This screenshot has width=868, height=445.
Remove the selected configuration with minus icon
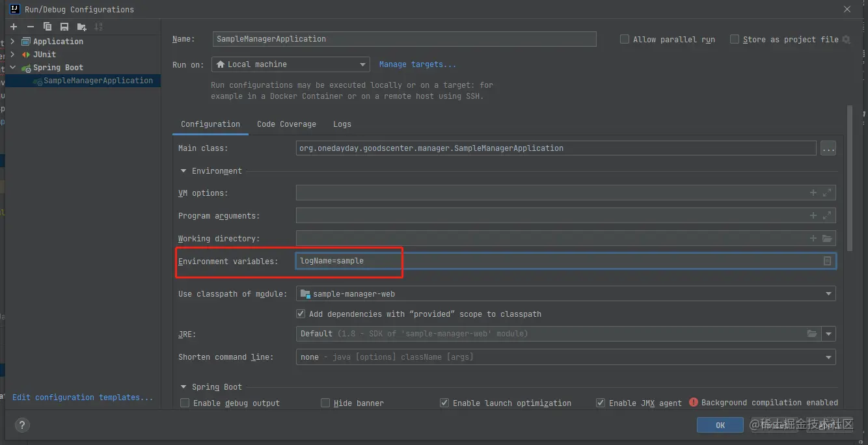click(31, 27)
